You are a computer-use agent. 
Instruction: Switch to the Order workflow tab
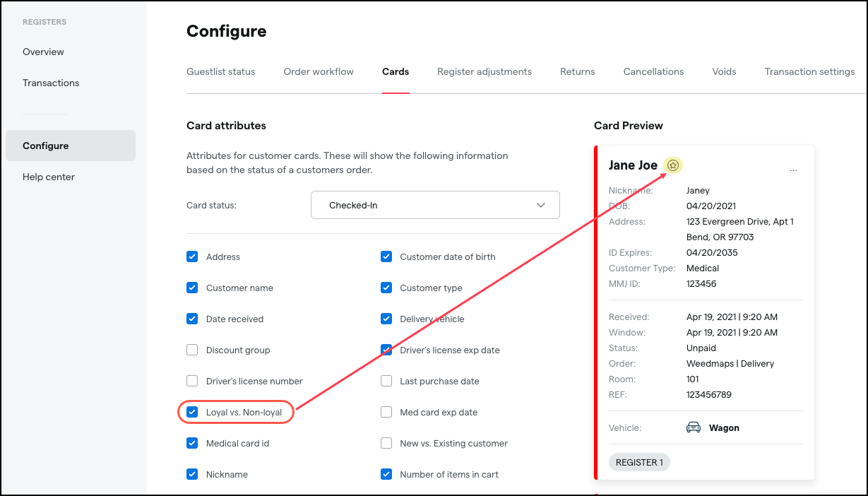319,71
